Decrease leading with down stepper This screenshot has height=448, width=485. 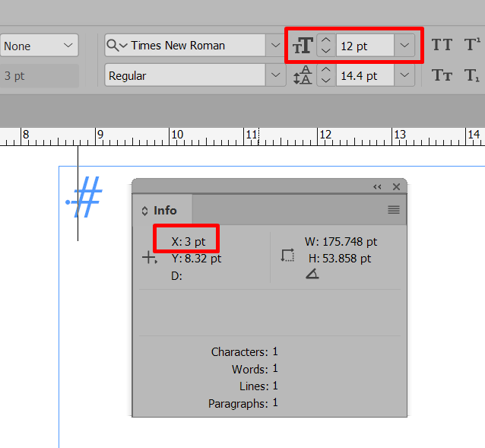coord(326,81)
